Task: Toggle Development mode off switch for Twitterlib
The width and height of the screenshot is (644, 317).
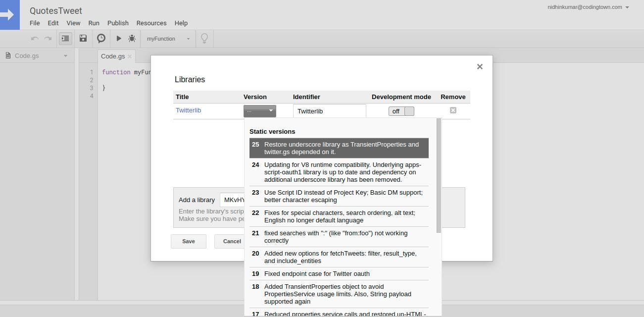Action: tap(401, 111)
